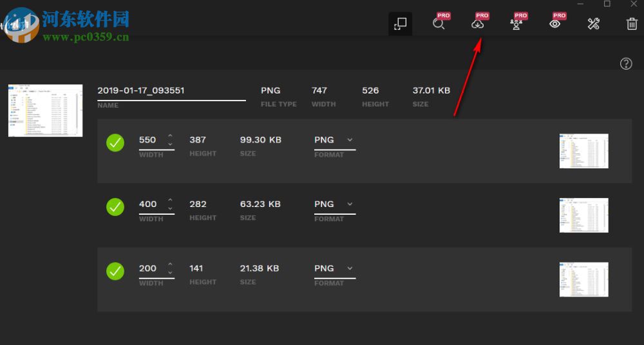Image resolution: width=644 pixels, height=345 pixels.
Task: Click the 37.01 KB source size value
Action: (x=431, y=90)
